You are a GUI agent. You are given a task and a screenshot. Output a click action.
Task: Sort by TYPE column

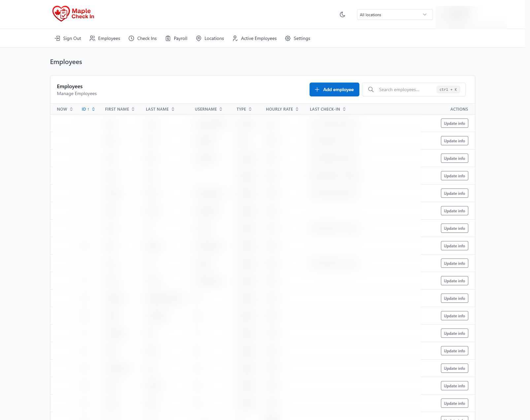[244, 109]
